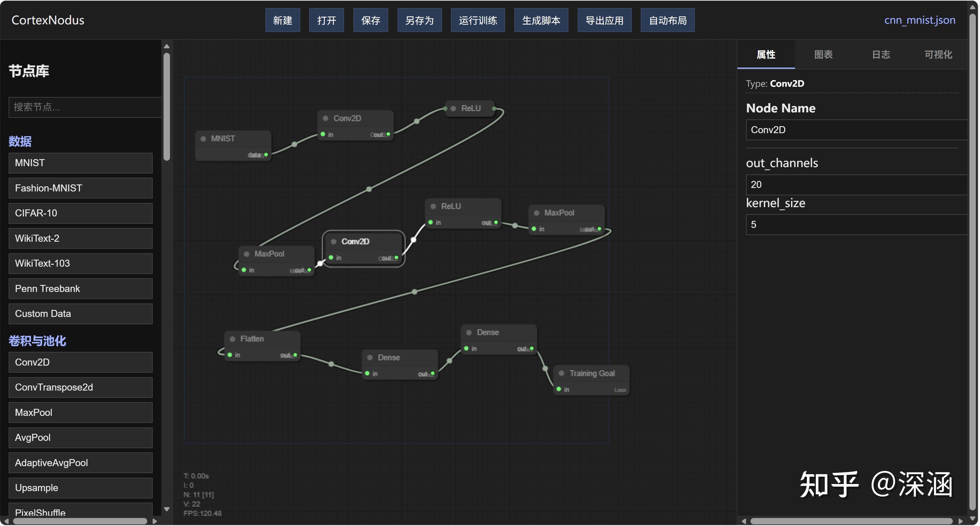Click the MNIST node's data output port
The height and width of the screenshot is (526, 980).
tap(266, 155)
